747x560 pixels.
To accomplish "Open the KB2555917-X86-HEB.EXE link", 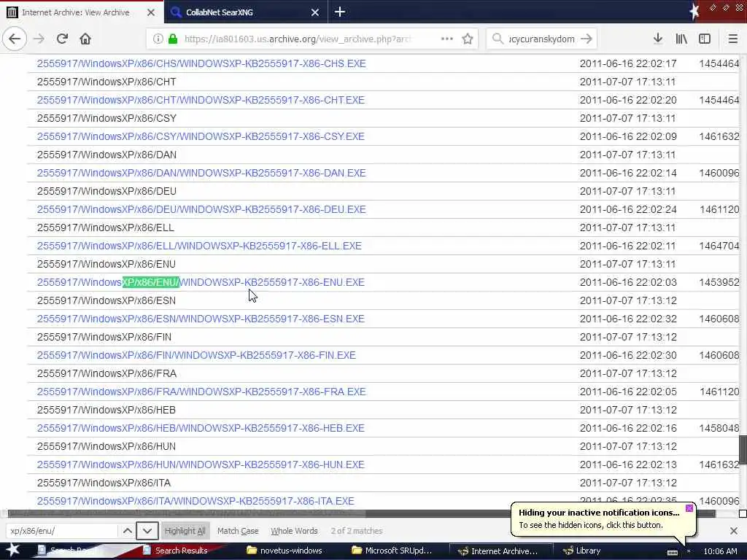I will tap(201, 428).
